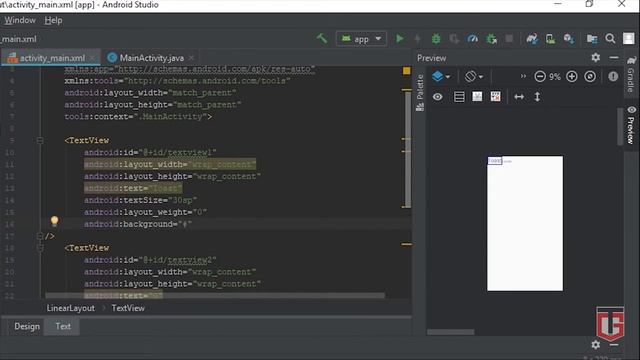Open Project Structure icon
The image size is (640, 360).
[x=592, y=39]
